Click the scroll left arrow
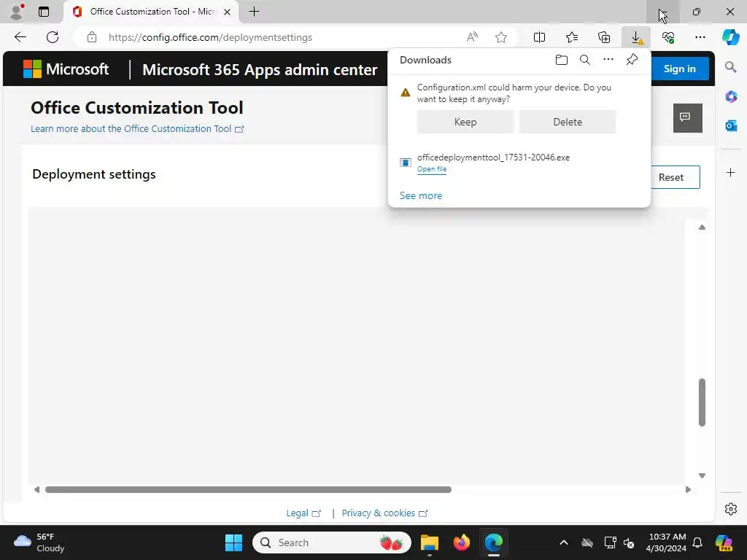This screenshot has width=747, height=560. (x=36, y=489)
